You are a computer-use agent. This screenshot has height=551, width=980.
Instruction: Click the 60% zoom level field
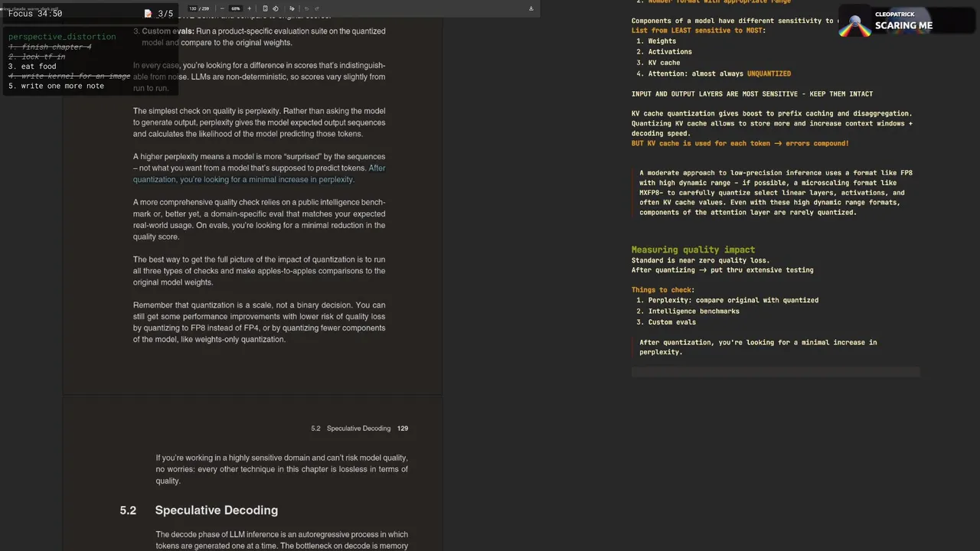coord(236,8)
